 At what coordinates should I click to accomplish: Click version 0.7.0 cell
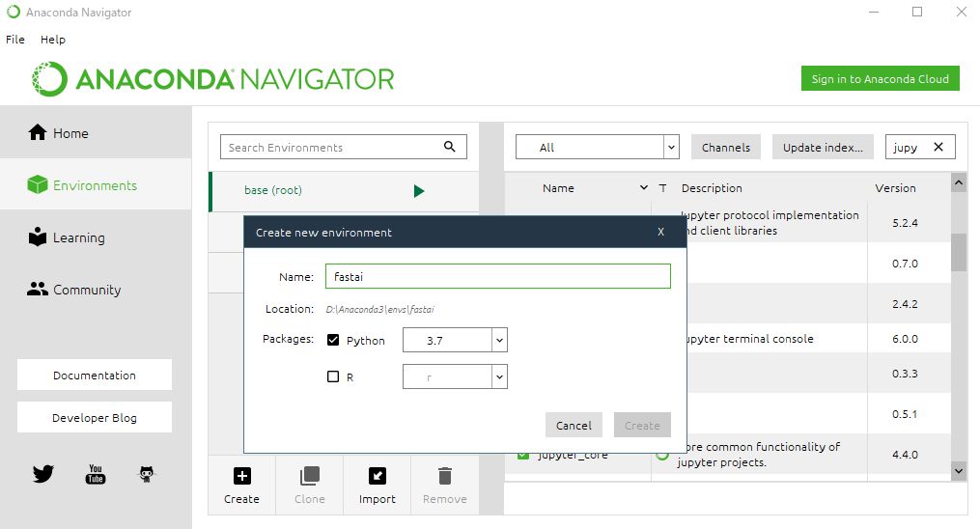(x=905, y=263)
